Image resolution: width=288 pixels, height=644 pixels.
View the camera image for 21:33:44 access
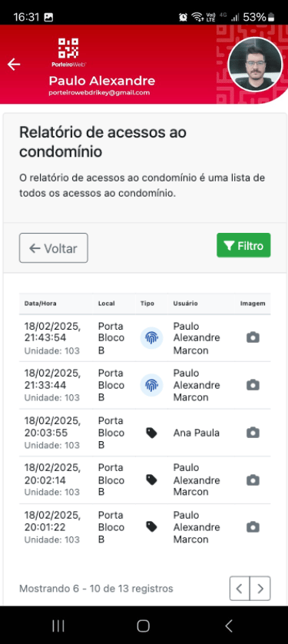253,385
